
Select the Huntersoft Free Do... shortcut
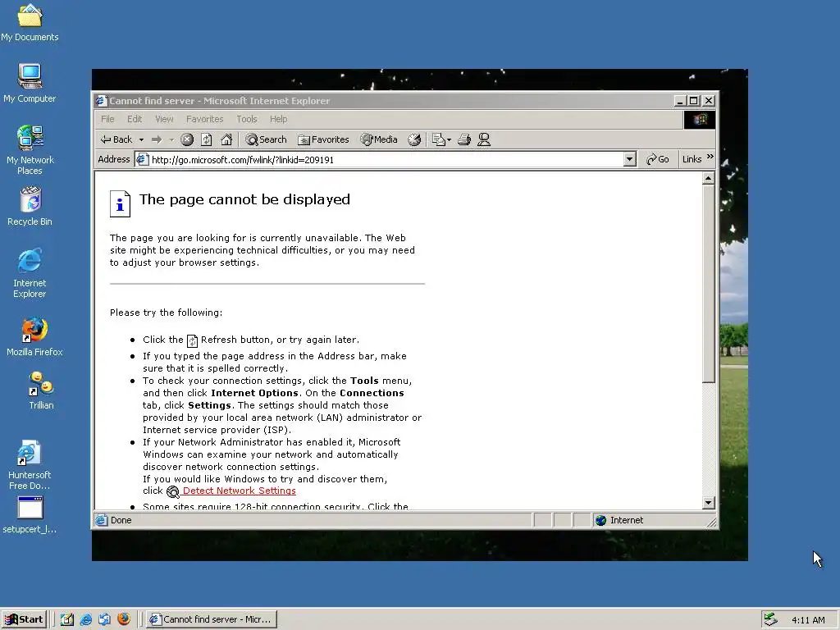point(30,465)
